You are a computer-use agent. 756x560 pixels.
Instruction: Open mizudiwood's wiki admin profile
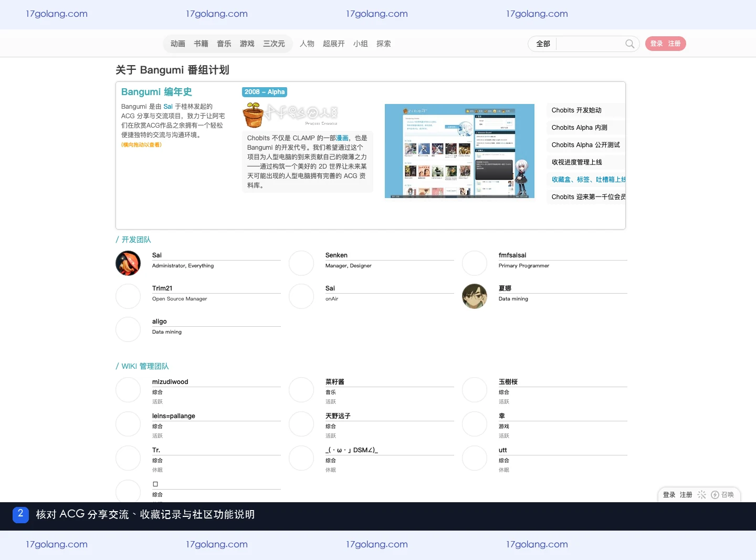(x=170, y=382)
